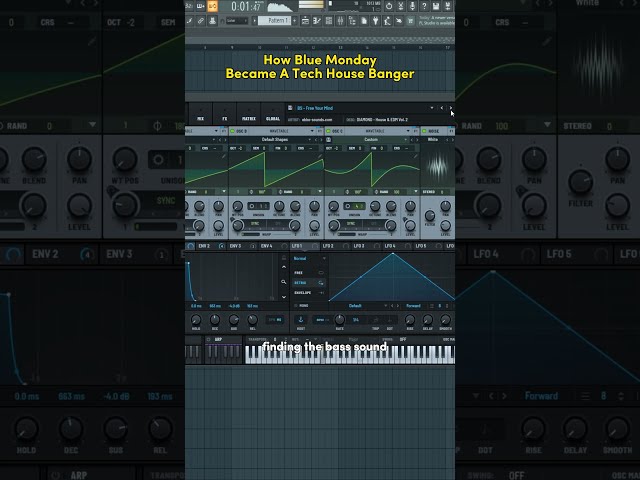Select the RETRIG LFO trigger mode
The width and height of the screenshot is (640, 480).
click(x=309, y=282)
